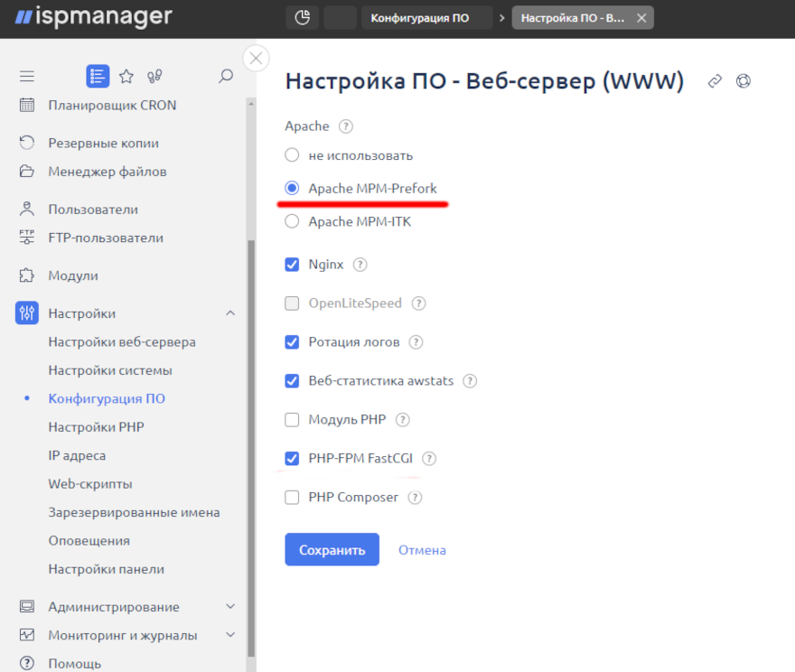Viewport: 795px width, 672px height.
Task: Uncheck Ротация логов
Action: tap(292, 341)
